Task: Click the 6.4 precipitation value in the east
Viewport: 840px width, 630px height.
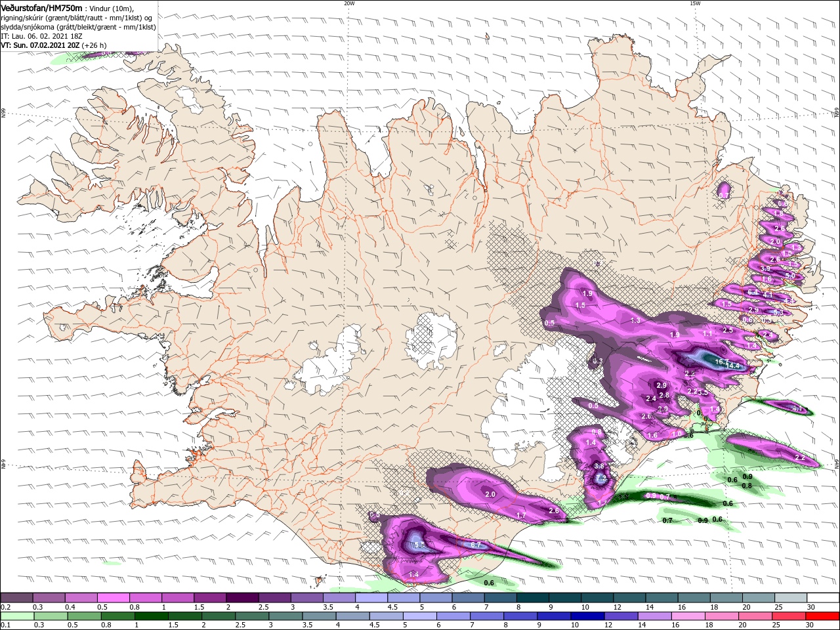Action: click(x=753, y=292)
